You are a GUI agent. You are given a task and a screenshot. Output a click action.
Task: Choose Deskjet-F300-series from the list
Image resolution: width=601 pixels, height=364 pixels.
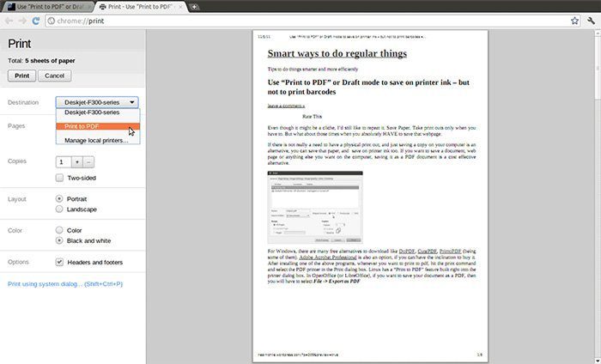click(98, 112)
